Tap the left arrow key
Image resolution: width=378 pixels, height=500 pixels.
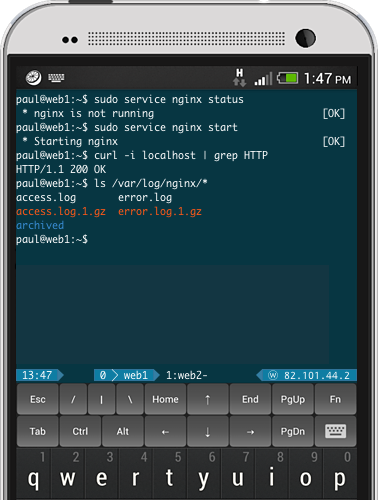click(165, 431)
